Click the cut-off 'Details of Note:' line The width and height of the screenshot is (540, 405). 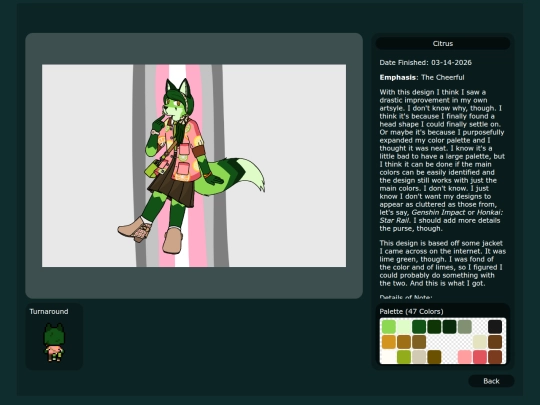[406, 297]
